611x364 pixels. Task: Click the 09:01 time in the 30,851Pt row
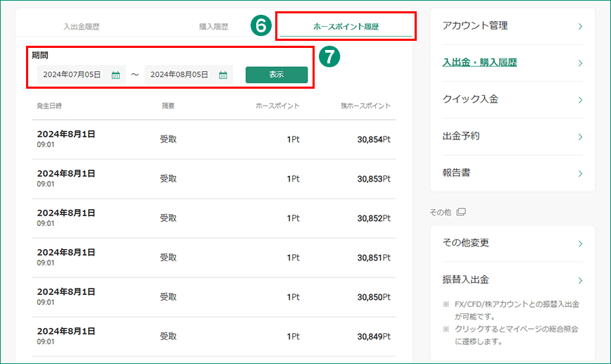tap(46, 263)
